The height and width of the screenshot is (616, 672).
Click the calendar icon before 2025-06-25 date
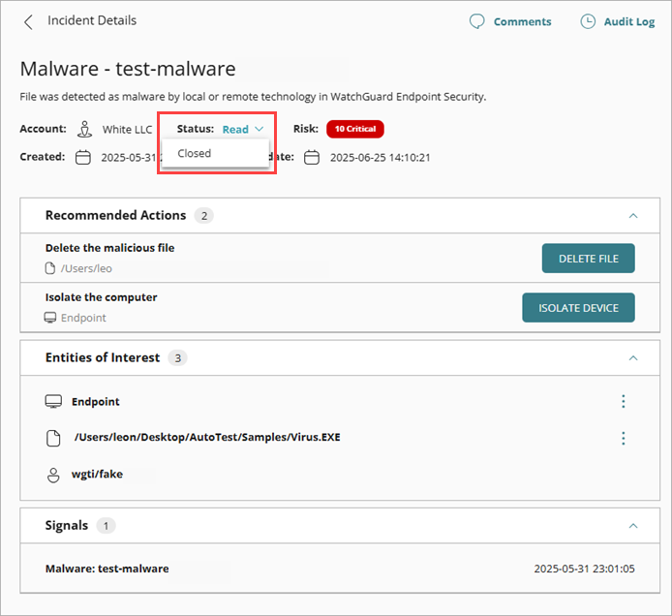pos(312,157)
